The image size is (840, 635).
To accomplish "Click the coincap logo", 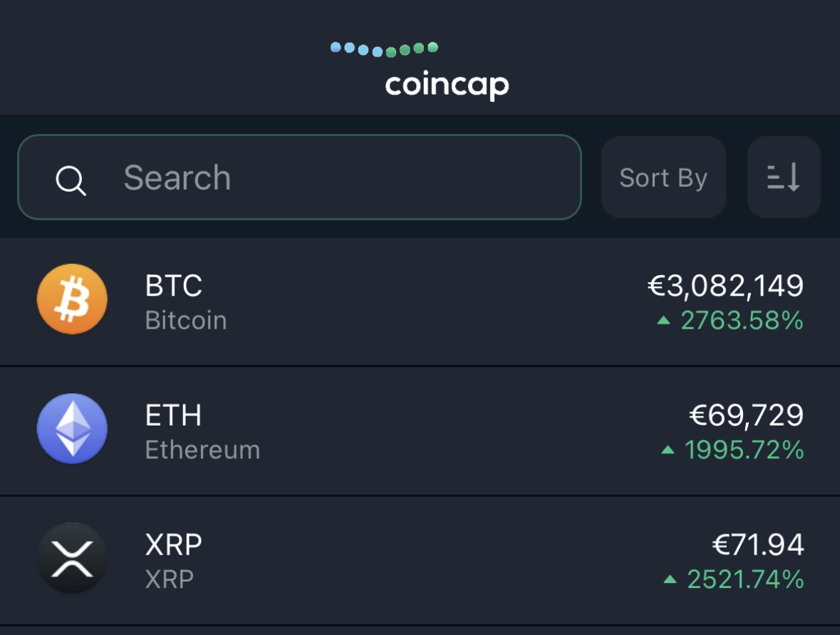I will pos(445,86).
